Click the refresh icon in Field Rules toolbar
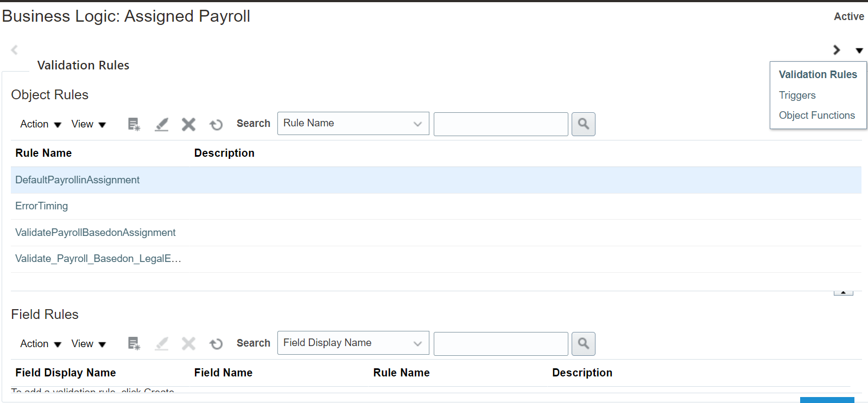868x403 pixels. coord(216,344)
